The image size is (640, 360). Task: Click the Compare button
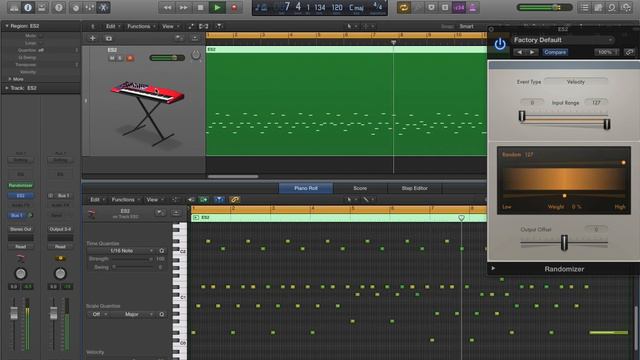(x=555, y=52)
